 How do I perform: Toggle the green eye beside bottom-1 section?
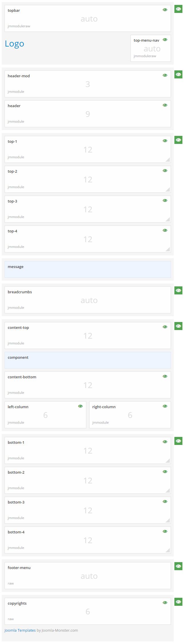pos(178,441)
